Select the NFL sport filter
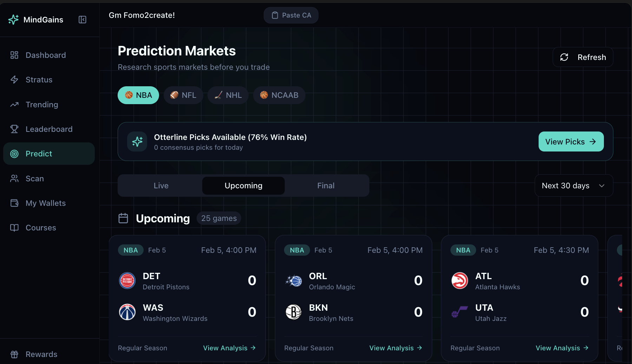Viewport: 632px width, 364px height. (x=183, y=95)
